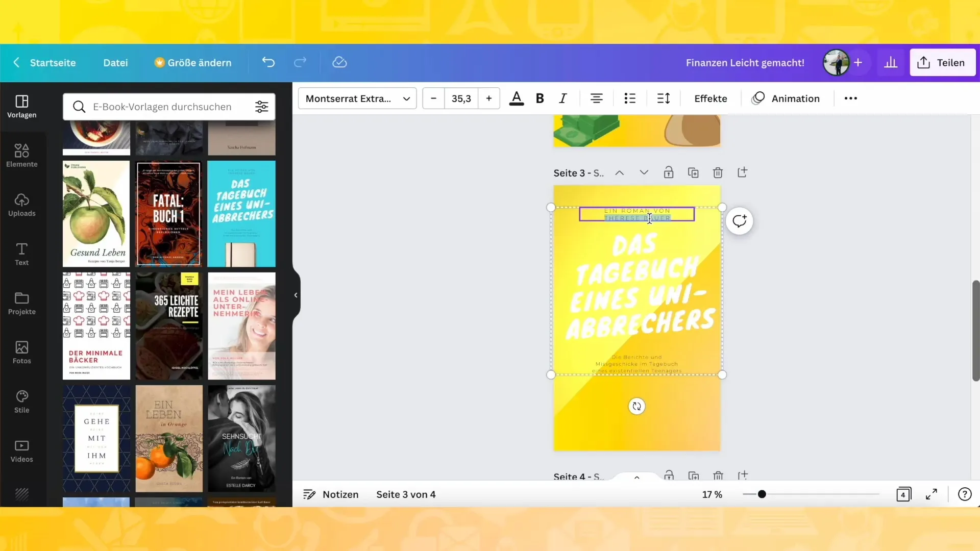This screenshot has height=551, width=980.
Task: Drag the zoom level slider
Action: click(761, 494)
